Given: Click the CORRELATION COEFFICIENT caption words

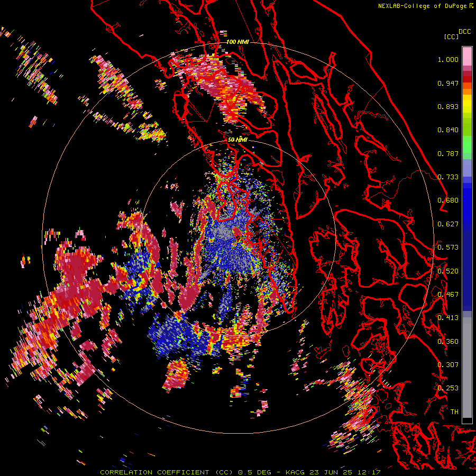Looking at the screenshot, I should coord(154,472).
